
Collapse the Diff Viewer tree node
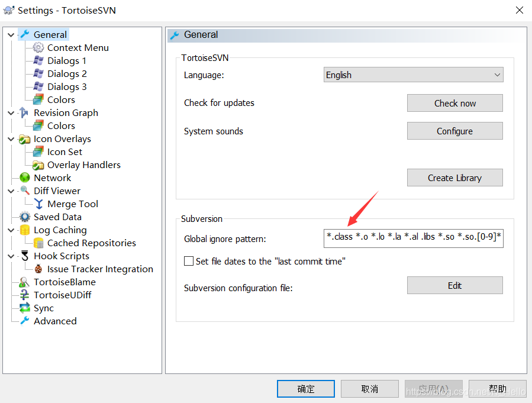coord(11,191)
